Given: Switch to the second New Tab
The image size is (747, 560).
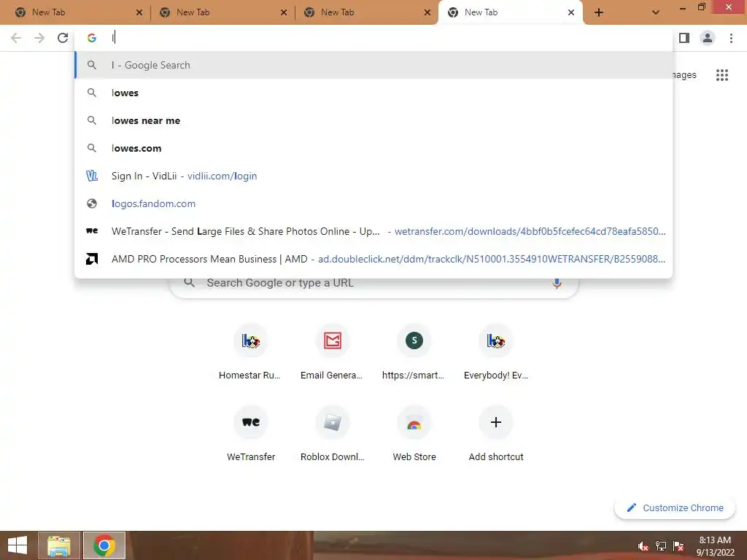Looking at the screenshot, I should (x=222, y=13).
